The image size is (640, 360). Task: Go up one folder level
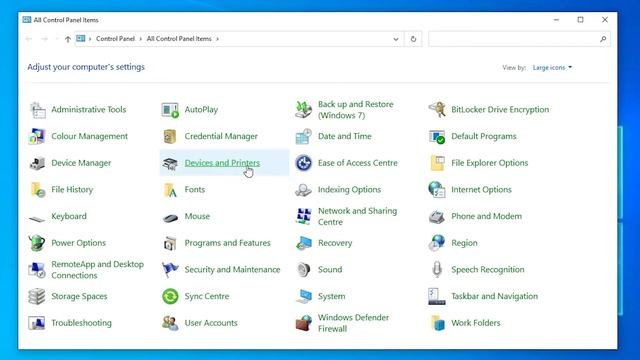click(68, 39)
